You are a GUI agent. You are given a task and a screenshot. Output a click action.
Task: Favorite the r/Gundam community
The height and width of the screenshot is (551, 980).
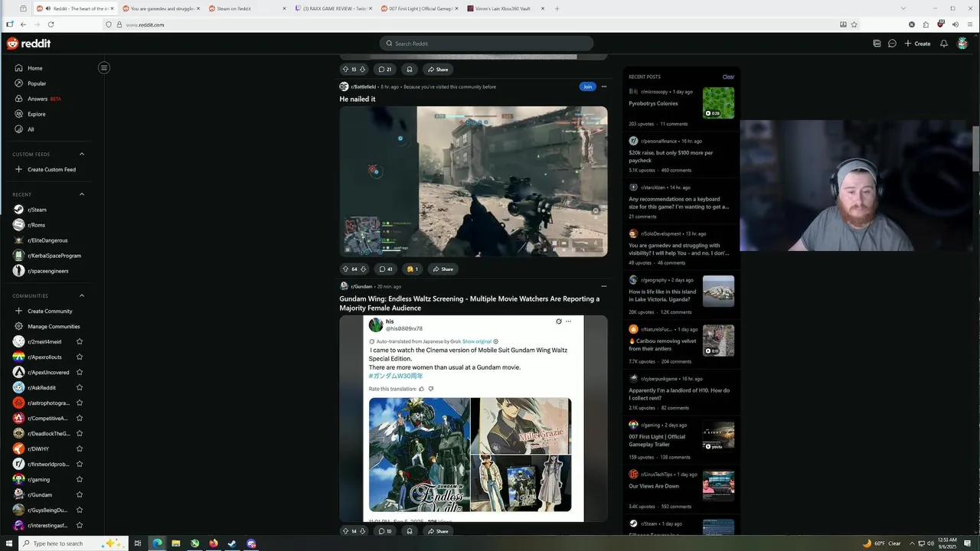(x=80, y=495)
